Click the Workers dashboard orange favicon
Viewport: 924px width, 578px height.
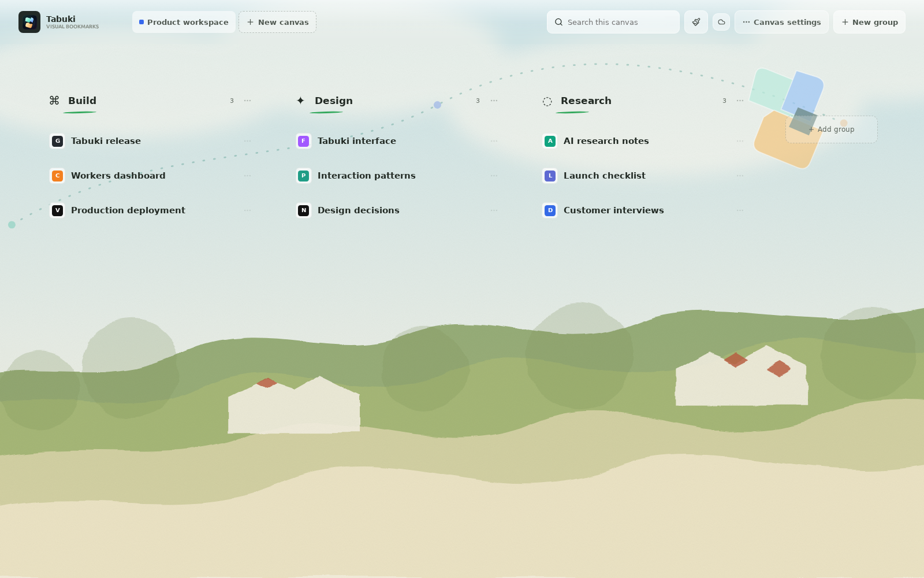pyautogui.click(x=58, y=176)
